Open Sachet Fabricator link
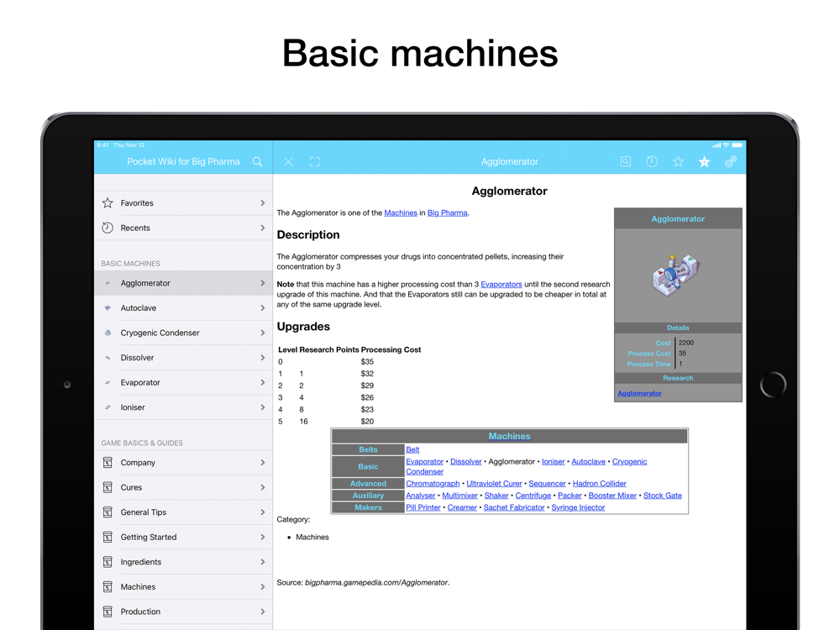Screen dimensions: 840x630 tap(514, 507)
